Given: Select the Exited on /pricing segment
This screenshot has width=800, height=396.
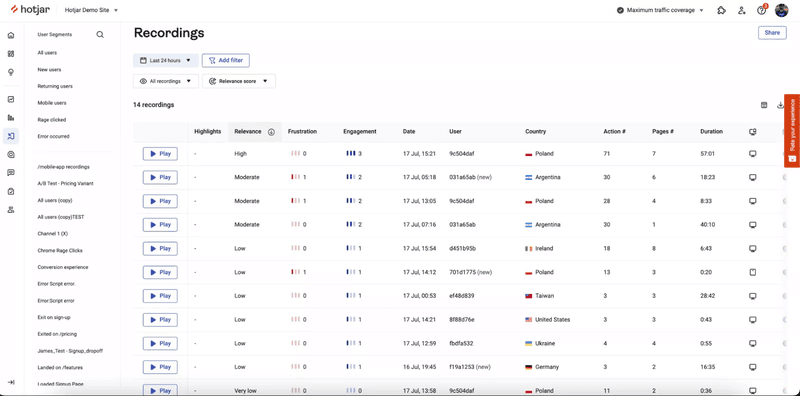Looking at the screenshot, I should [57, 334].
